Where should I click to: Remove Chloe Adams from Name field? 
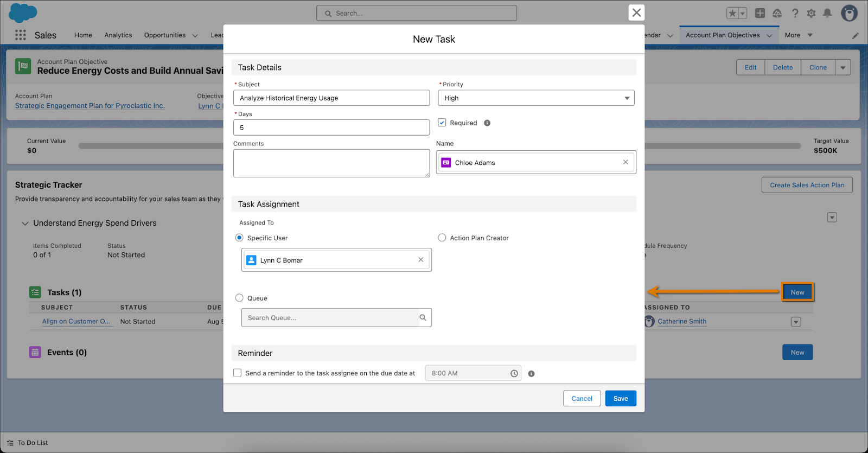pyautogui.click(x=626, y=162)
